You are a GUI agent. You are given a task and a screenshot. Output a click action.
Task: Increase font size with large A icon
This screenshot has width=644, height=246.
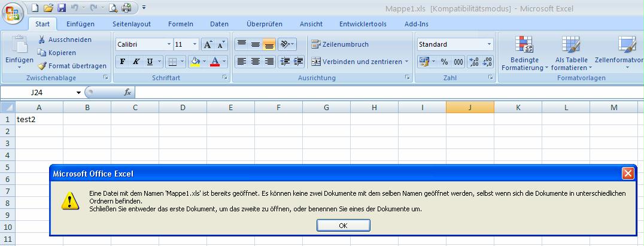click(x=208, y=44)
